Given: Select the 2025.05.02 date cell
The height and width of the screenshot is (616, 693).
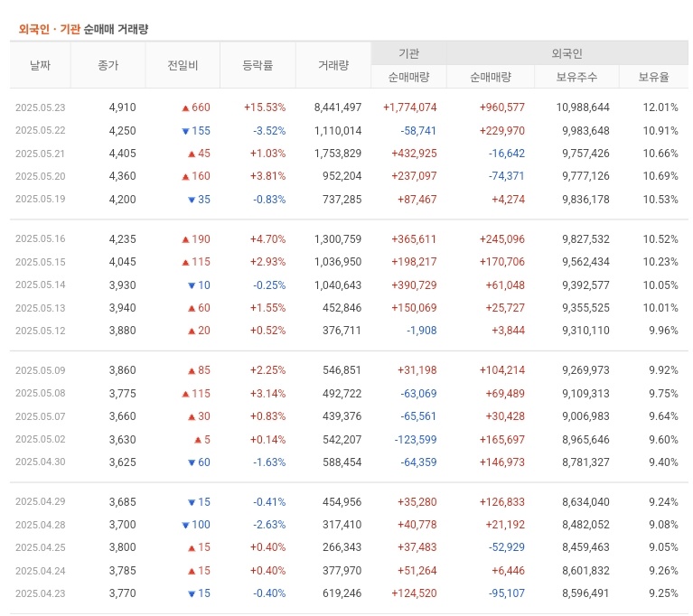Looking at the screenshot, I should [x=41, y=439].
